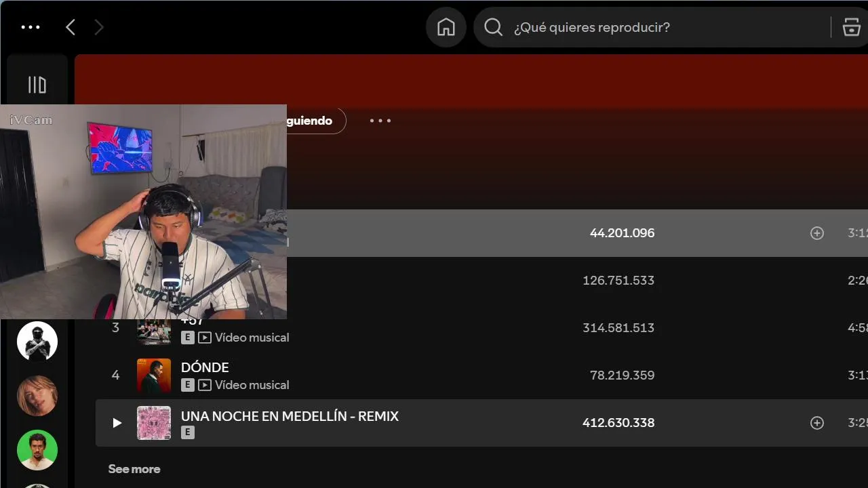Screen dimensions: 868x488
Task: Open the three-dot app menu
Action: click(x=31, y=27)
